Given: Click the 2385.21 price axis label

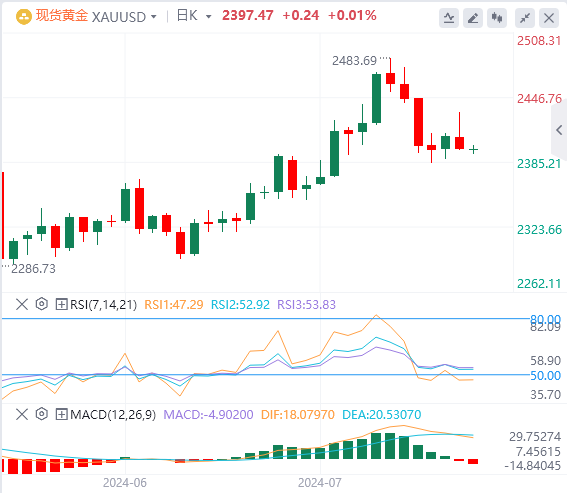Looking at the screenshot, I should (x=539, y=163).
